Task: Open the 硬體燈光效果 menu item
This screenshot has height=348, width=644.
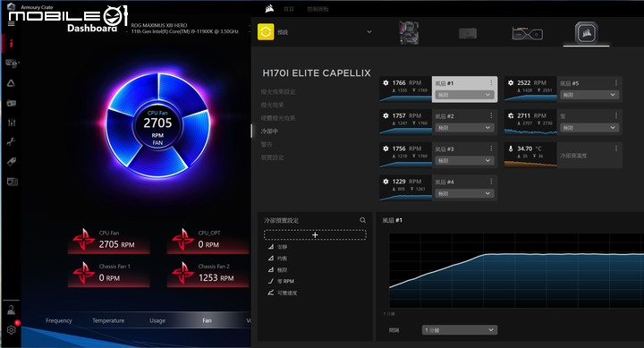Action: pyautogui.click(x=278, y=118)
